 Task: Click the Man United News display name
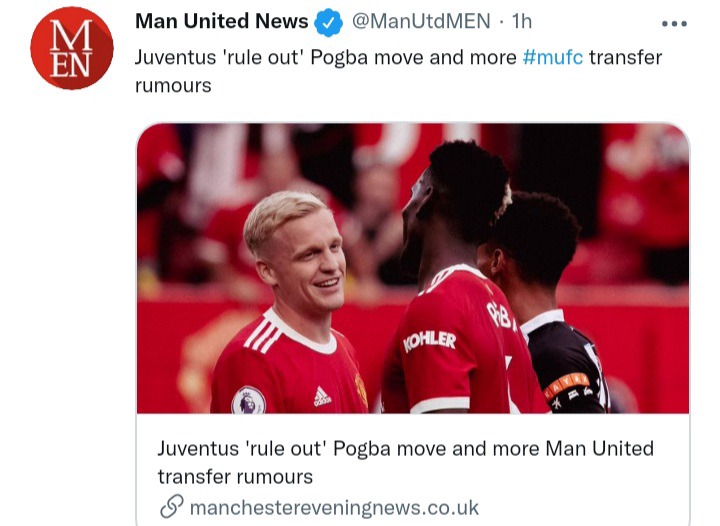tap(221, 22)
